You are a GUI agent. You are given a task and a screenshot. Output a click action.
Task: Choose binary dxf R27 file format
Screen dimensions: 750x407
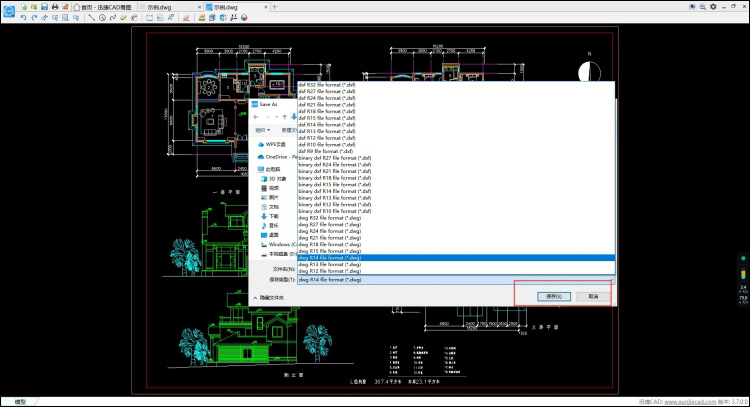coord(456,158)
